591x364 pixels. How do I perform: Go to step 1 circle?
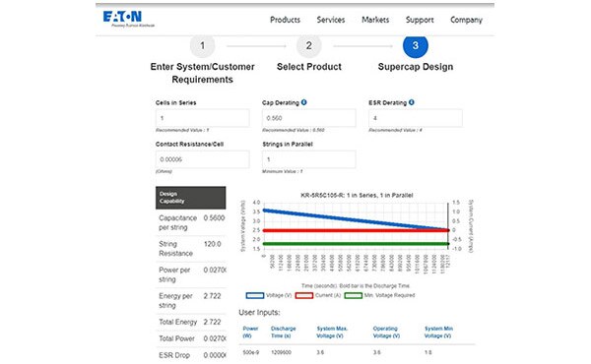pos(202,45)
